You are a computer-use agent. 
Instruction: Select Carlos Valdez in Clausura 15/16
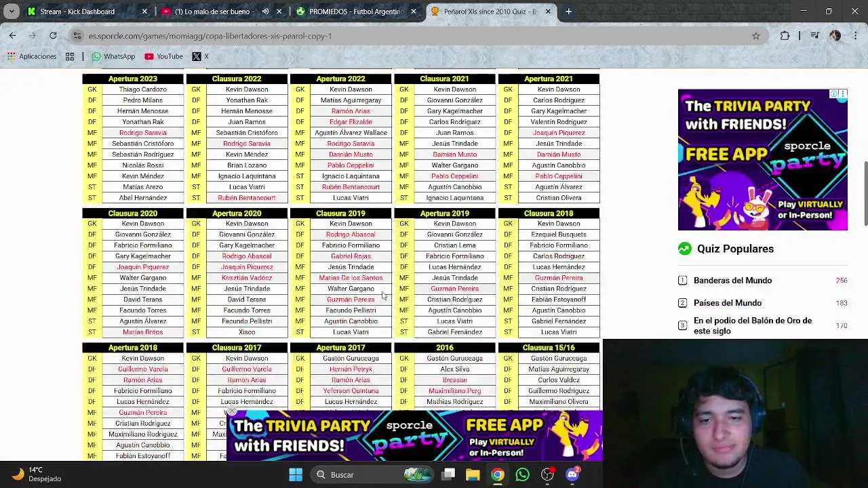click(559, 380)
